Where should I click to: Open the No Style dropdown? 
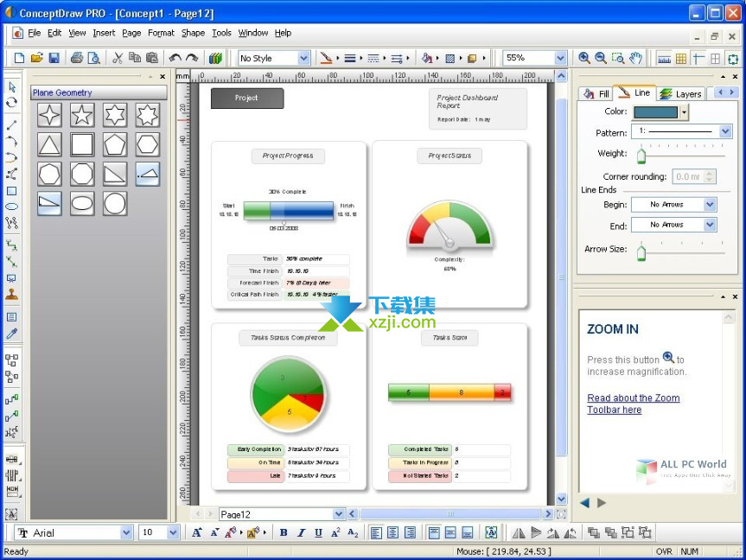coord(303,58)
